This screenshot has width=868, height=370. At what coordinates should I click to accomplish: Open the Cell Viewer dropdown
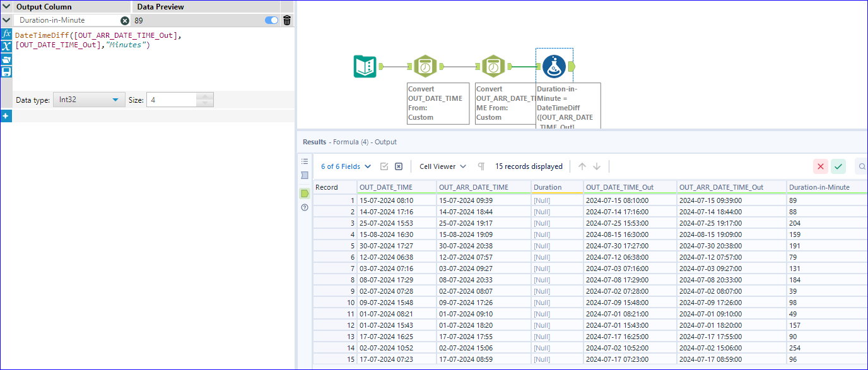click(442, 166)
